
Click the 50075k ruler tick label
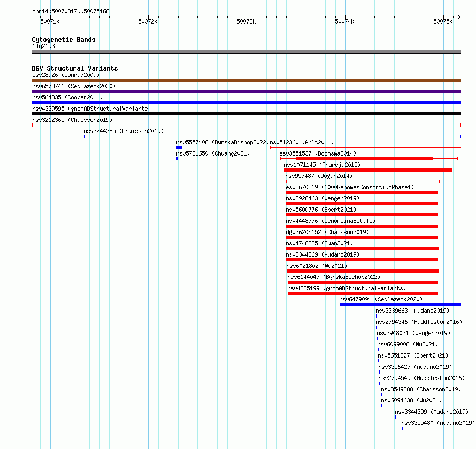[443, 21]
